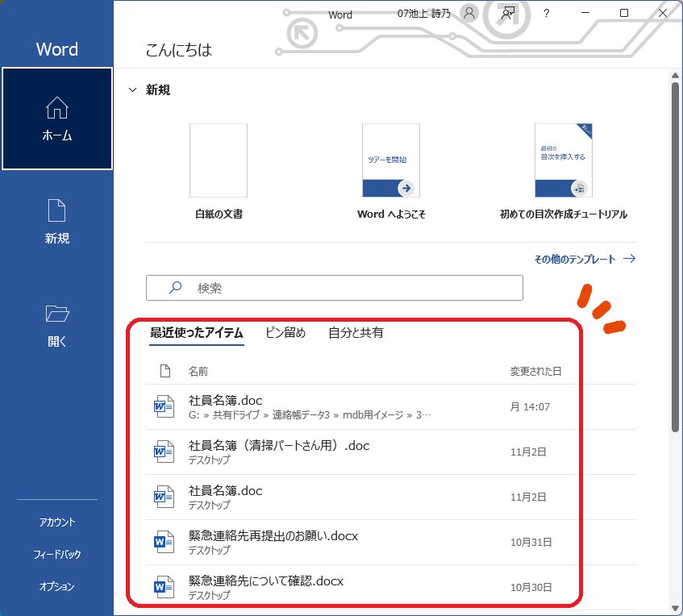This screenshot has width=683, height=616.
Task: Open the Word へようこそ tour thumbnail
Action: (391, 160)
